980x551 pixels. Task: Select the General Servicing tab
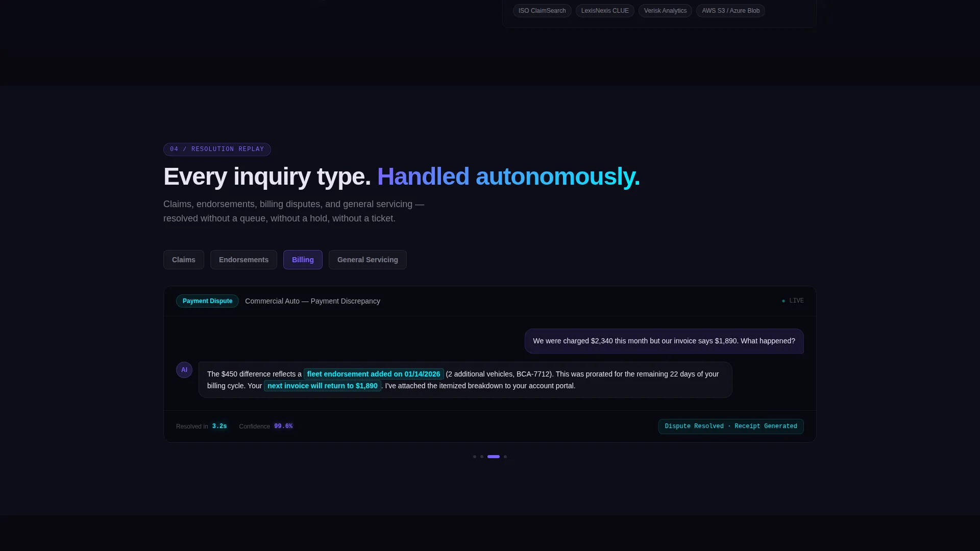[367, 260]
